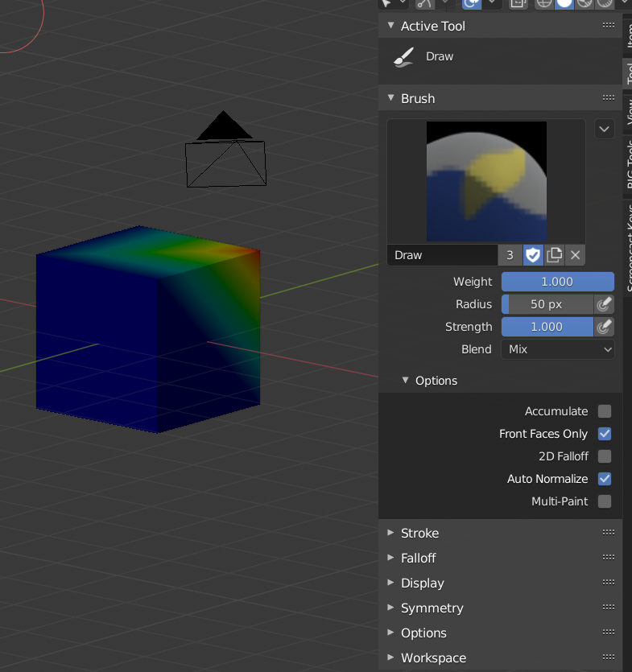Switch to material preview shading
Image resolution: width=632 pixels, height=672 pixels.
(x=584, y=3)
